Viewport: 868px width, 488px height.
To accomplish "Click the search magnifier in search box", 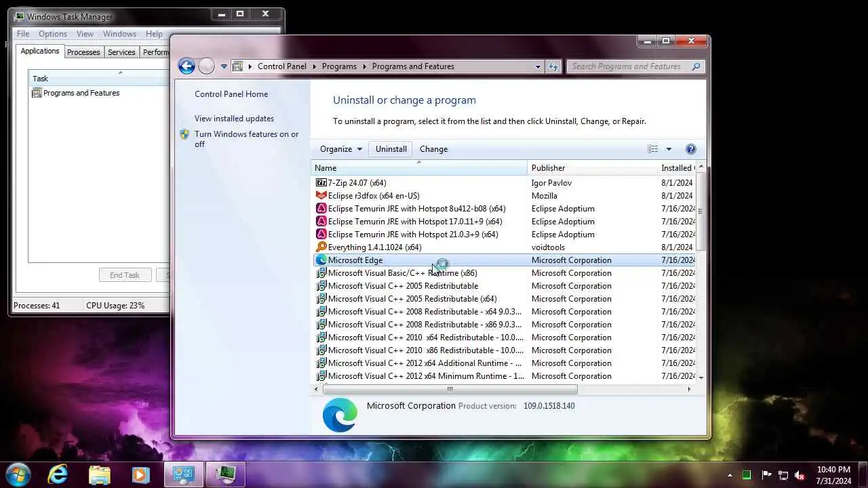I will (x=696, y=66).
